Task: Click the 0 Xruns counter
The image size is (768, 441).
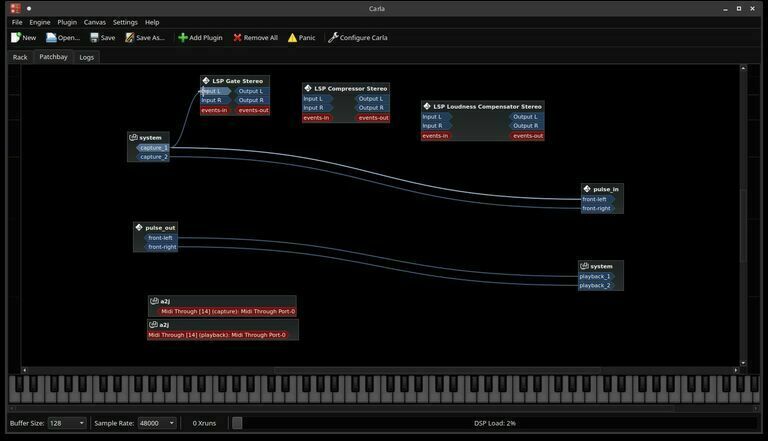Action: point(204,423)
